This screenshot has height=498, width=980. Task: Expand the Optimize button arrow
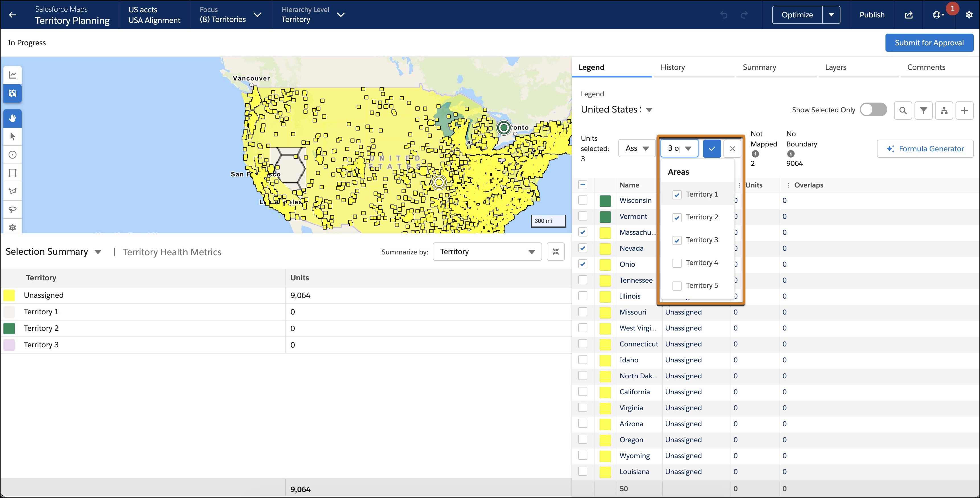click(x=831, y=15)
